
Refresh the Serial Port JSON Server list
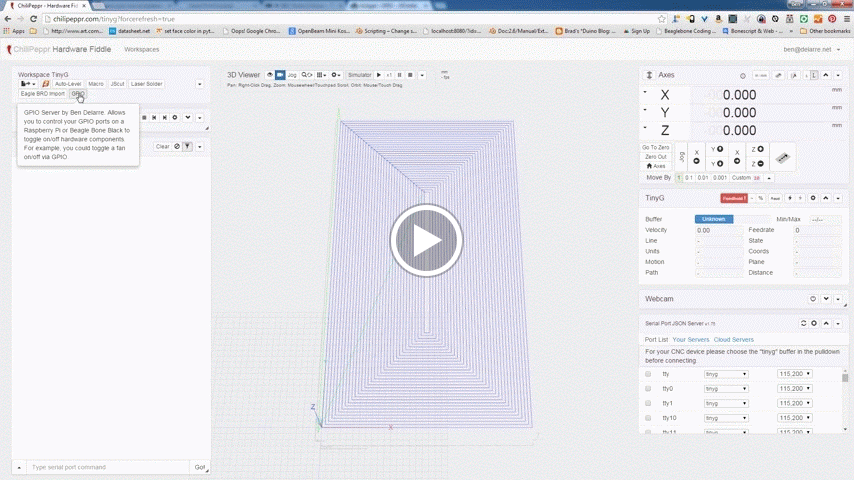coord(803,323)
